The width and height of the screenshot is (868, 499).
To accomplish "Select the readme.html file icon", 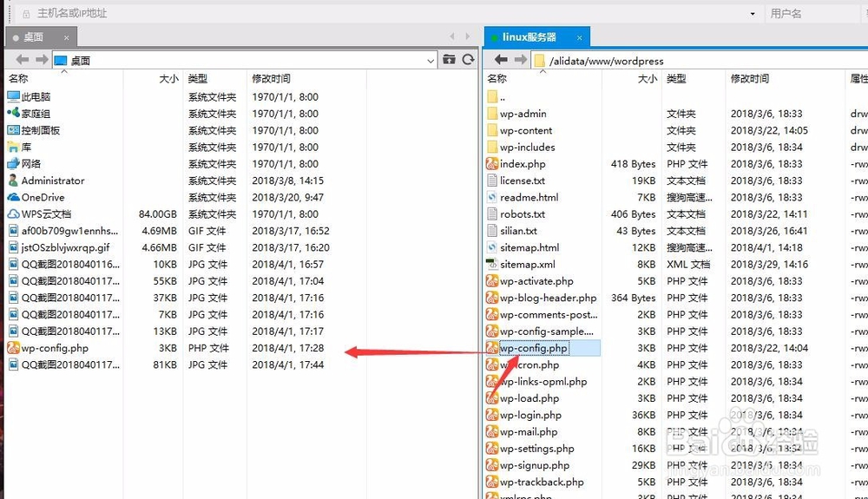I will tap(491, 197).
